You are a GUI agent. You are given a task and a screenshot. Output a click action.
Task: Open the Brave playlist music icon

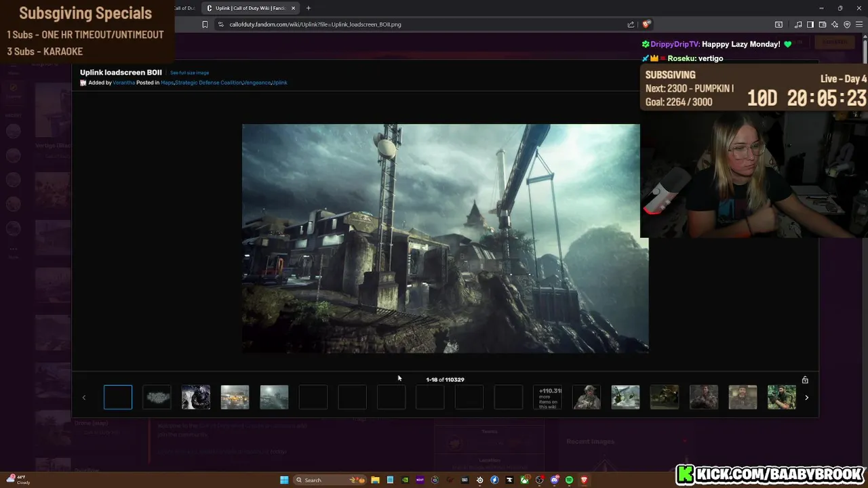[x=798, y=24]
